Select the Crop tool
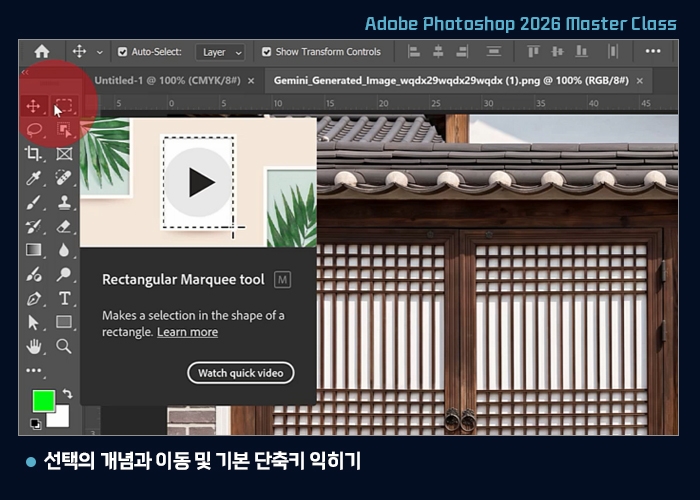700x500 pixels. [33, 154]
